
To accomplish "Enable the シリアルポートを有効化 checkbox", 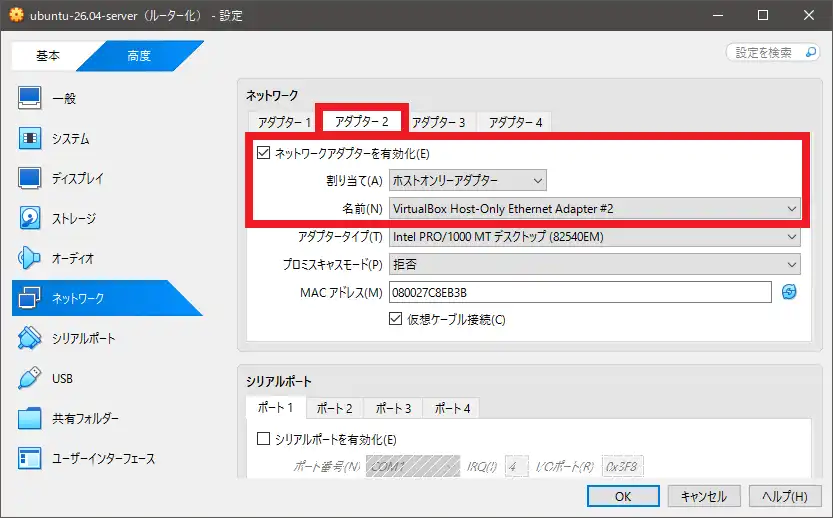I will coord(264,439).
